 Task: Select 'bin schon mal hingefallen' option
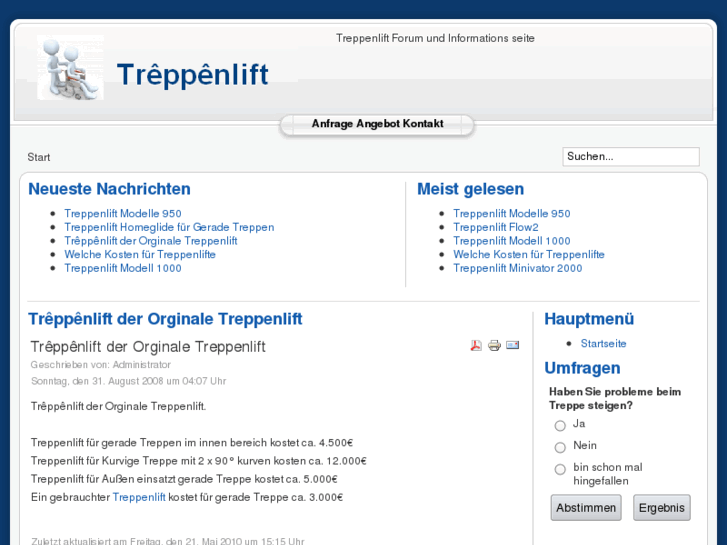(x=560, y=469)
